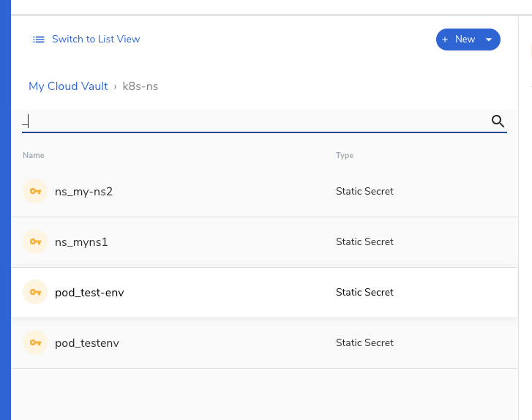532x420 pixels.
Task: Click the key icon for pod_test-env
Action: pyautogui.click(x=35, y=293)
